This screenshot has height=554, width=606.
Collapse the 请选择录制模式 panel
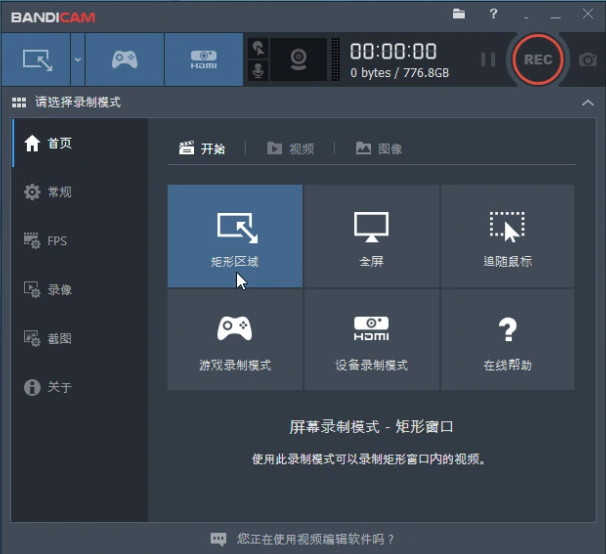pos(587,103)
